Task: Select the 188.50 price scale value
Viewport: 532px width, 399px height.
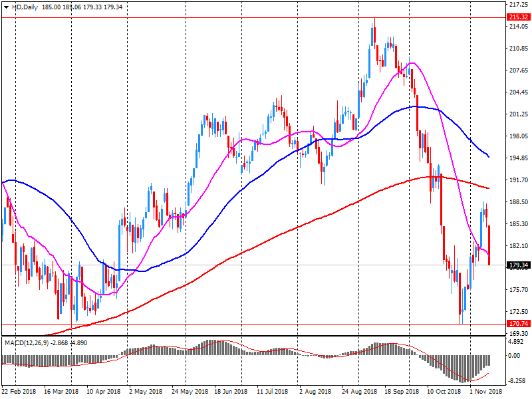Action: coord(519,202)
